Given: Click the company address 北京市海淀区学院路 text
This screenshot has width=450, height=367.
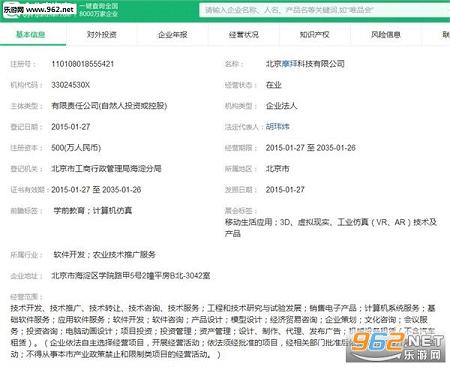Looking at the screenshot, I should [x=130, y=276].
